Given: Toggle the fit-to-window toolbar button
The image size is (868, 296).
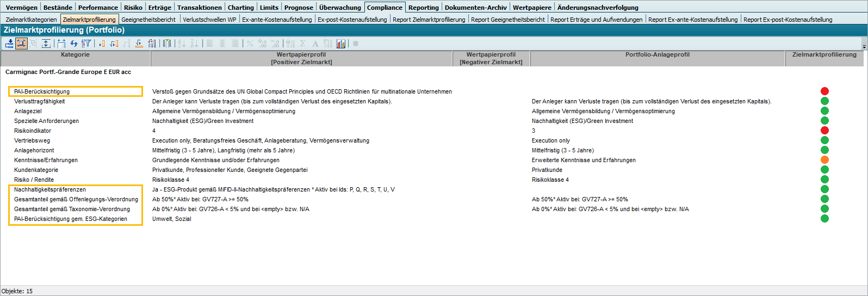Looking at the screenshot, I should 22,44.
